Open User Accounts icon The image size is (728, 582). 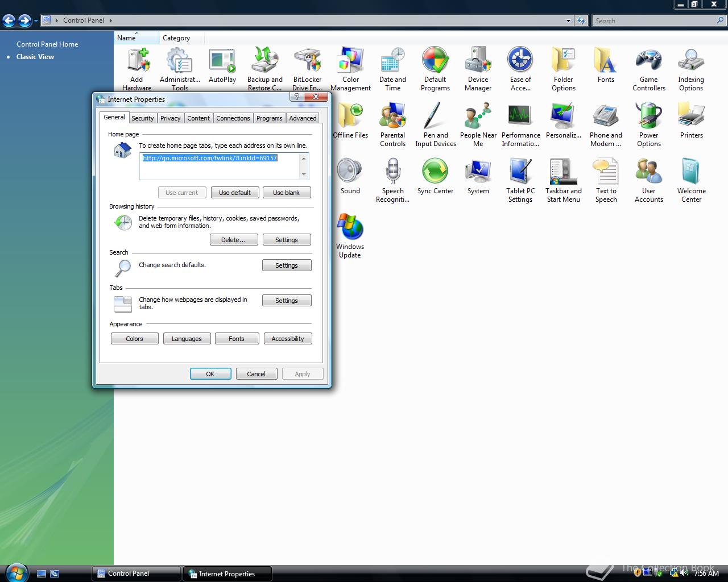(649, 180)
